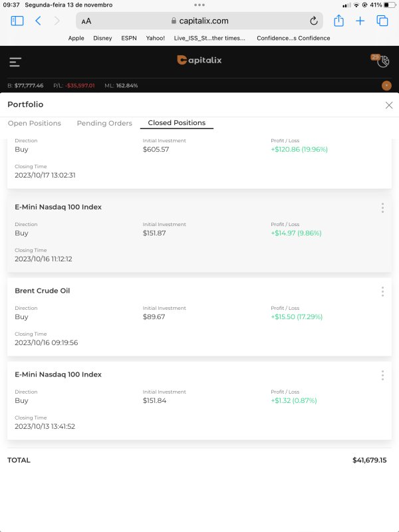Open options for 2023/10/13 Nasdaq position
Screen dimensions: 399x532
[x=382, y=375]
